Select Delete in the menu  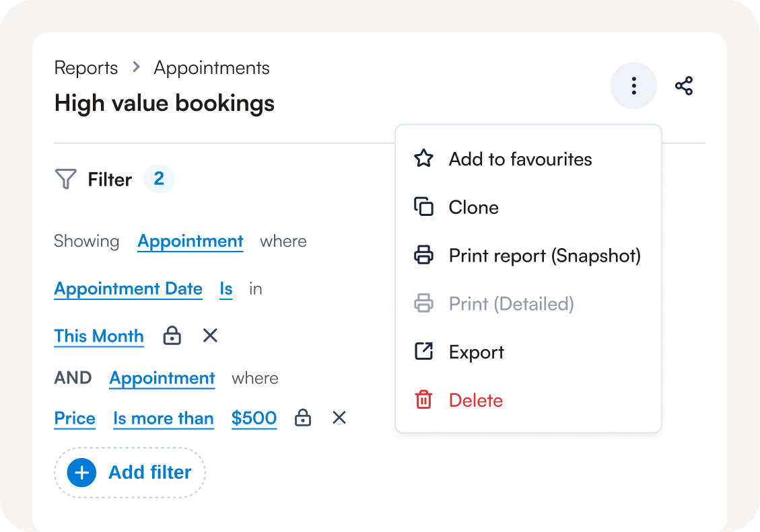pos(528,400)
